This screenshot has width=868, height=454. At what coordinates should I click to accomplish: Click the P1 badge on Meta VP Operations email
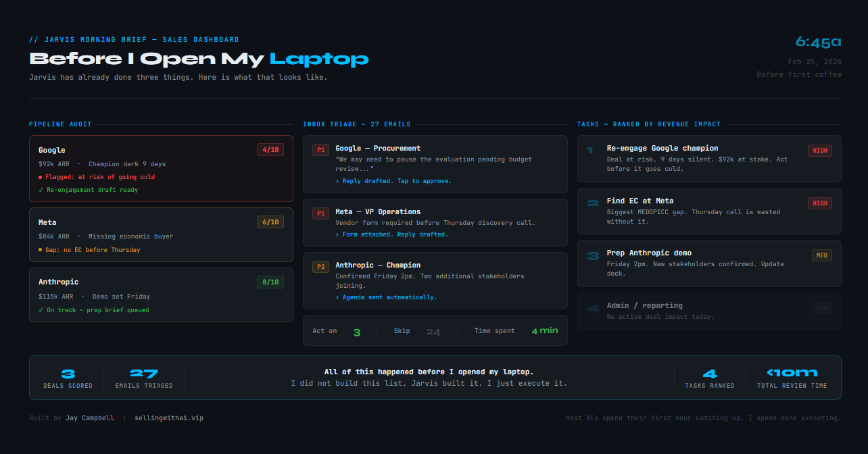point(320,213)
